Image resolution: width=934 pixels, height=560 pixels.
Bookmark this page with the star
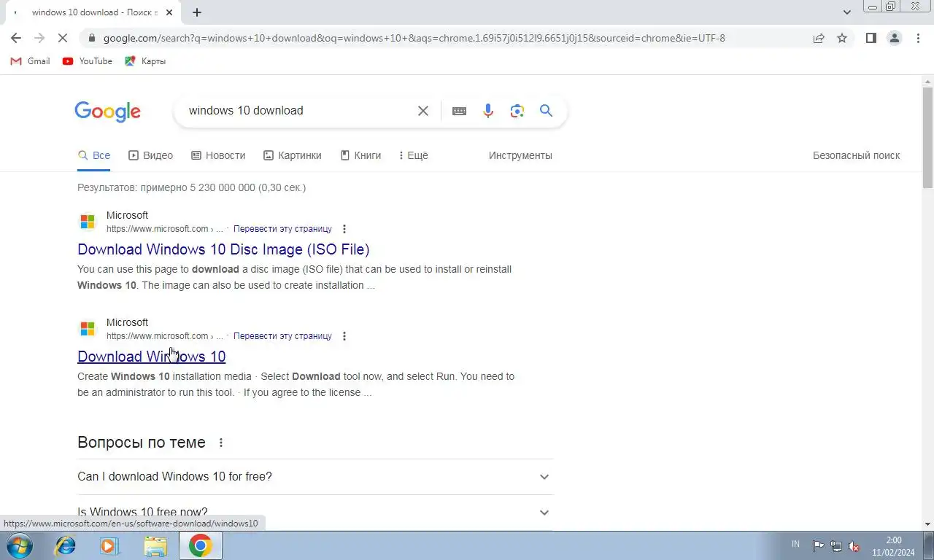tap(842, 38)
